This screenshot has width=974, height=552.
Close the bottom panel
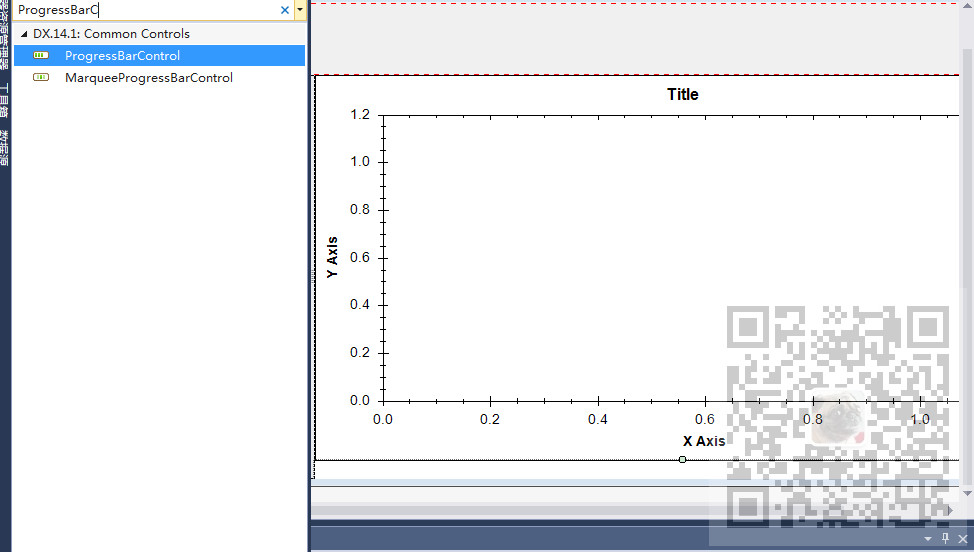(963, 539)
